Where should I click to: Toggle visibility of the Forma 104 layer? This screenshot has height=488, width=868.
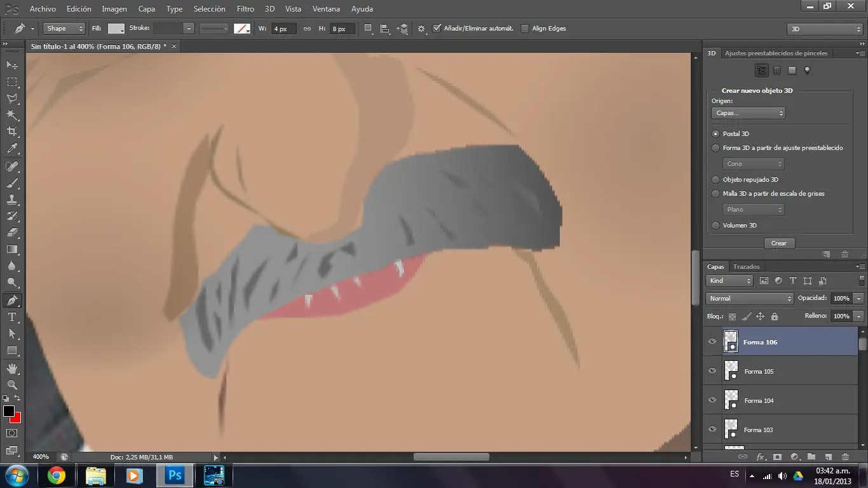(712, 400)
